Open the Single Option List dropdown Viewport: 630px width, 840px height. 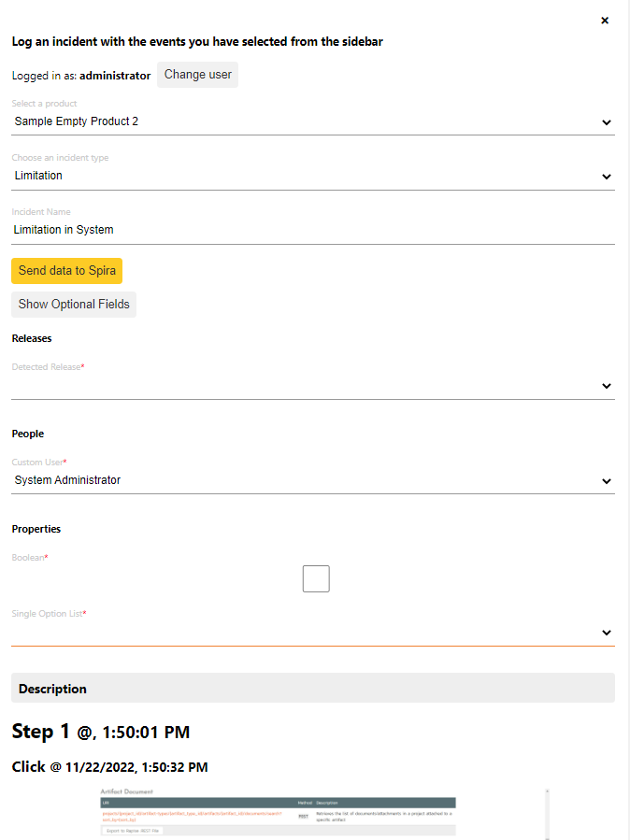click(x=312, y=633)
